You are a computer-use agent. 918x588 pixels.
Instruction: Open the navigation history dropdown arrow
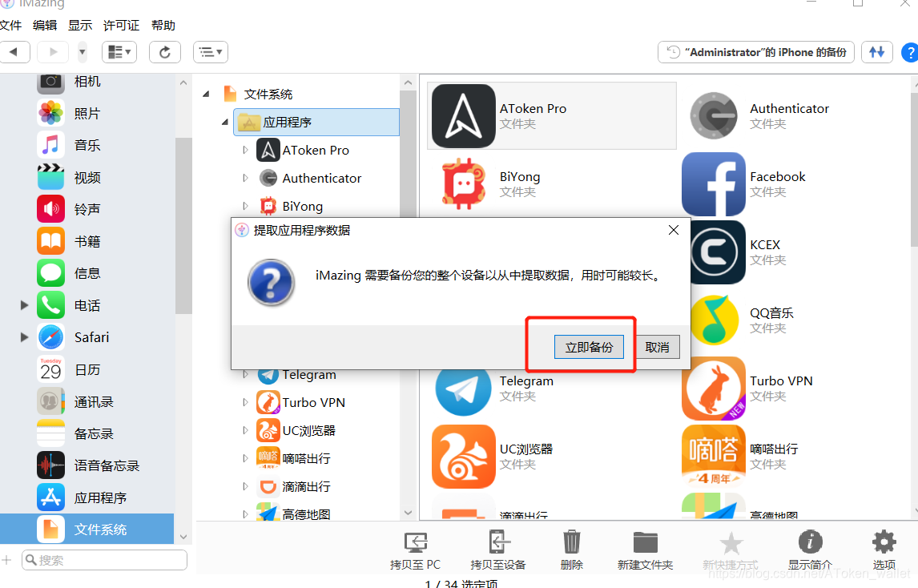pyautogui.click(x=83, y=52)
